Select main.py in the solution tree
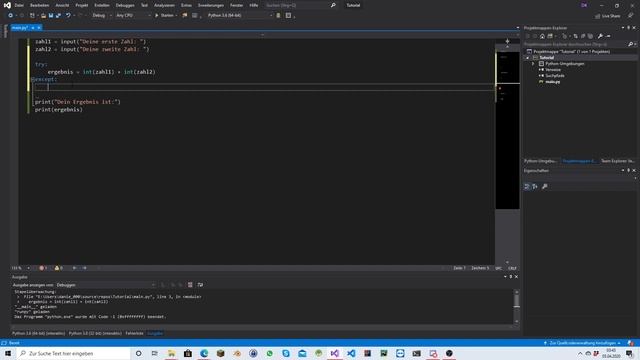 click(x=552, y=82)
